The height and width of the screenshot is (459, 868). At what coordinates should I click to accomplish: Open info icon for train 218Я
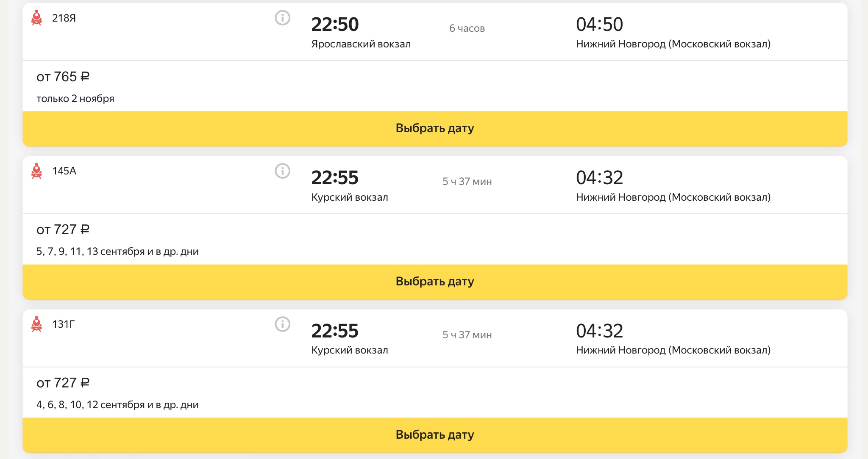(x=283, y=18)
